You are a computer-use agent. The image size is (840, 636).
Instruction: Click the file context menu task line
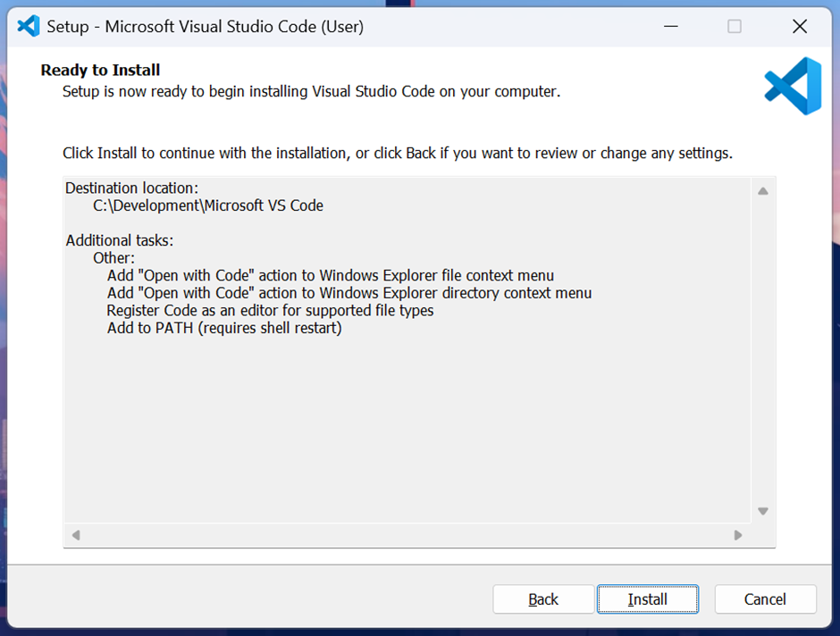[331, 276]
